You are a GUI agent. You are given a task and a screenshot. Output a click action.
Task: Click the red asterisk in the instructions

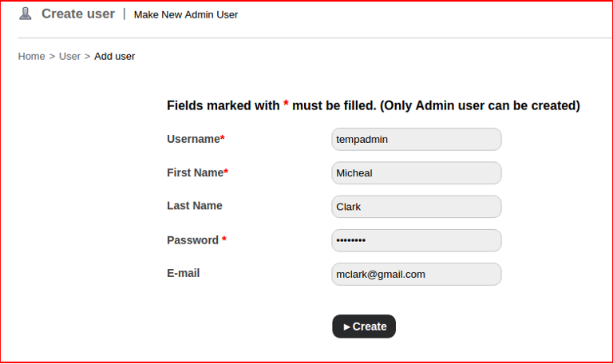pyautogui.click(x=286, y=105)
